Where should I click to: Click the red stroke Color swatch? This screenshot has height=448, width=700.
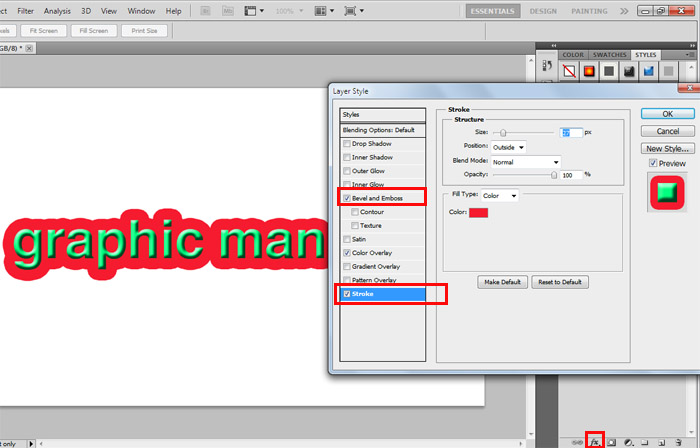478,212
